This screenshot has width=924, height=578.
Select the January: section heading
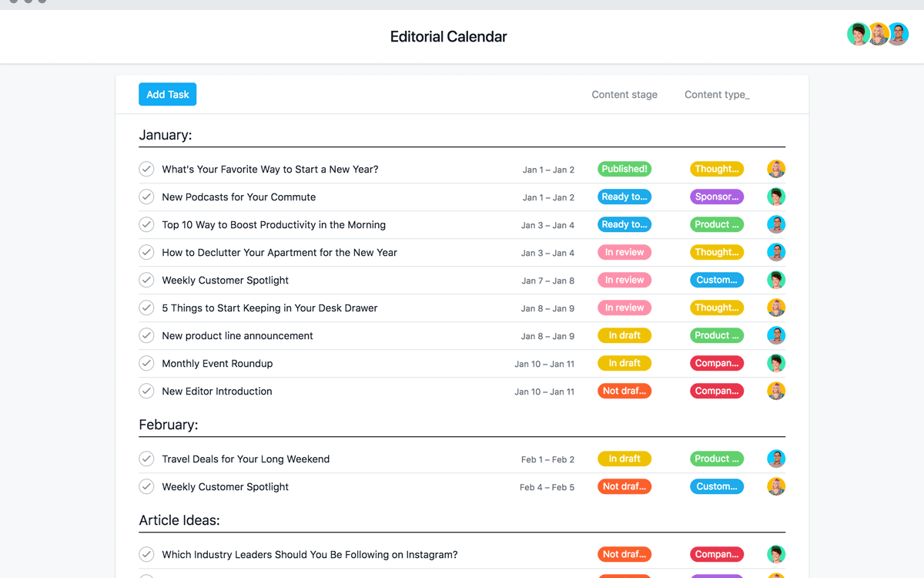tap(166, 135)
